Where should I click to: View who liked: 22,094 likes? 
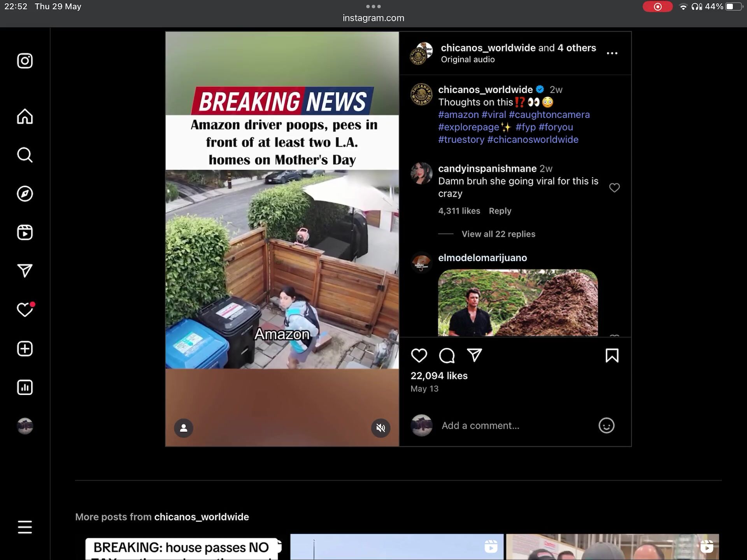439,376
